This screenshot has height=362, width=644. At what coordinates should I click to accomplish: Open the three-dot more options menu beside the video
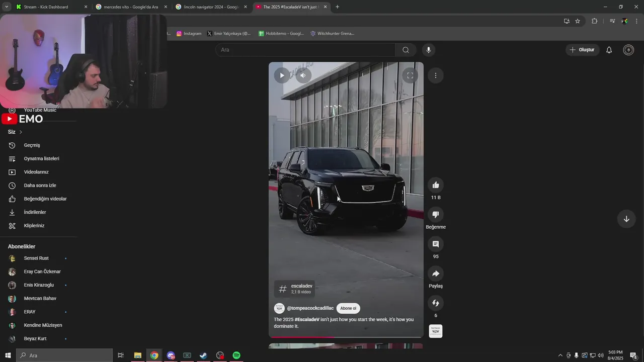coord(436,75)
